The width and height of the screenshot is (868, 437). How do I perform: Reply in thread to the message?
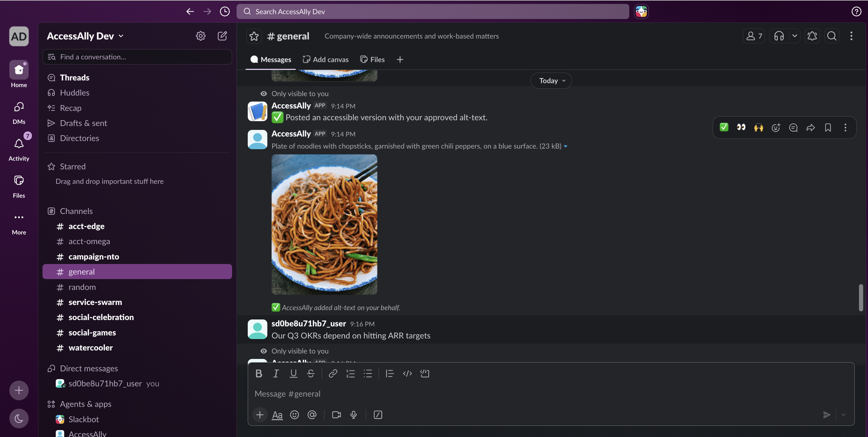point(793,127)
